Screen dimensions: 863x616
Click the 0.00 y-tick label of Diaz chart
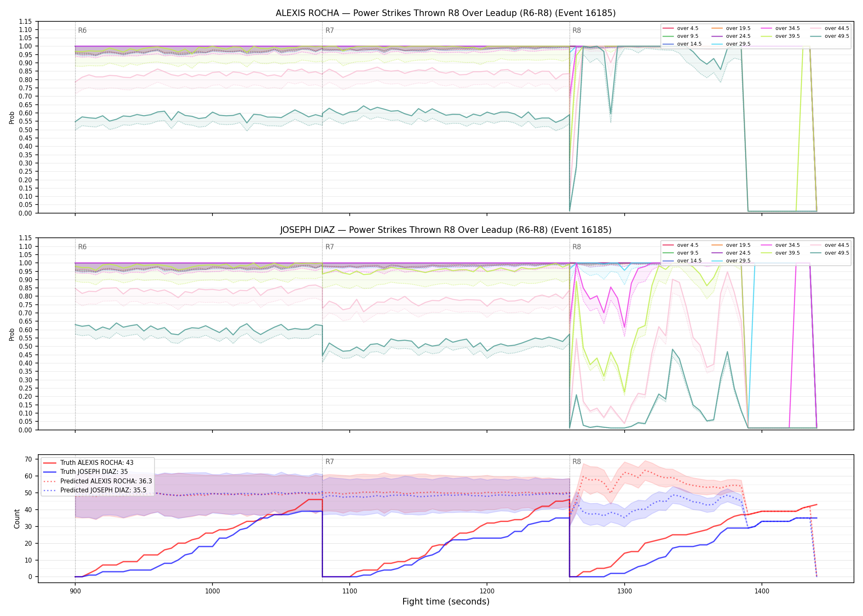click(x=25, y=430)
